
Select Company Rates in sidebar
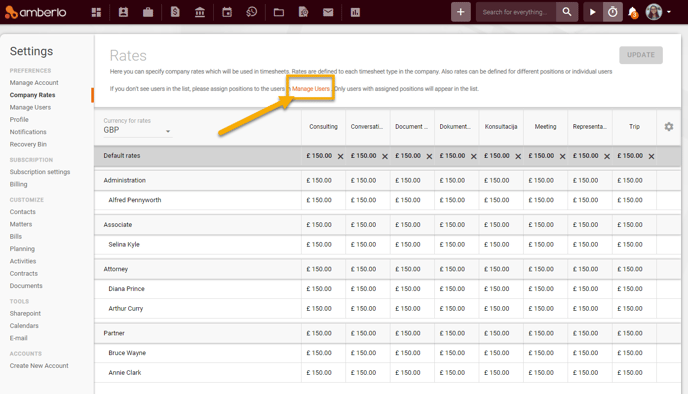[x=32, y=95]
